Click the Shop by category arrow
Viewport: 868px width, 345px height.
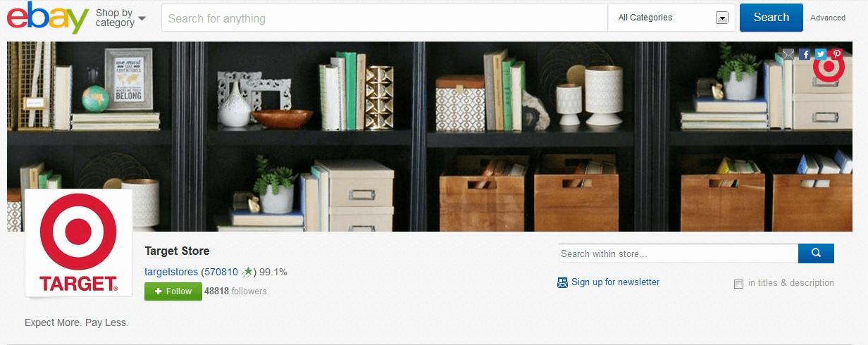pos(142,18)
